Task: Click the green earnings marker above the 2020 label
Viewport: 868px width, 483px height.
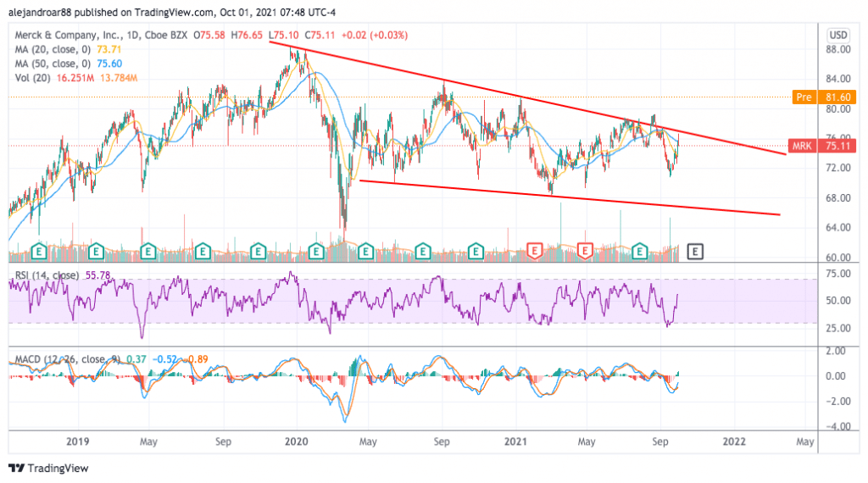Action: [x=316, y=251]
